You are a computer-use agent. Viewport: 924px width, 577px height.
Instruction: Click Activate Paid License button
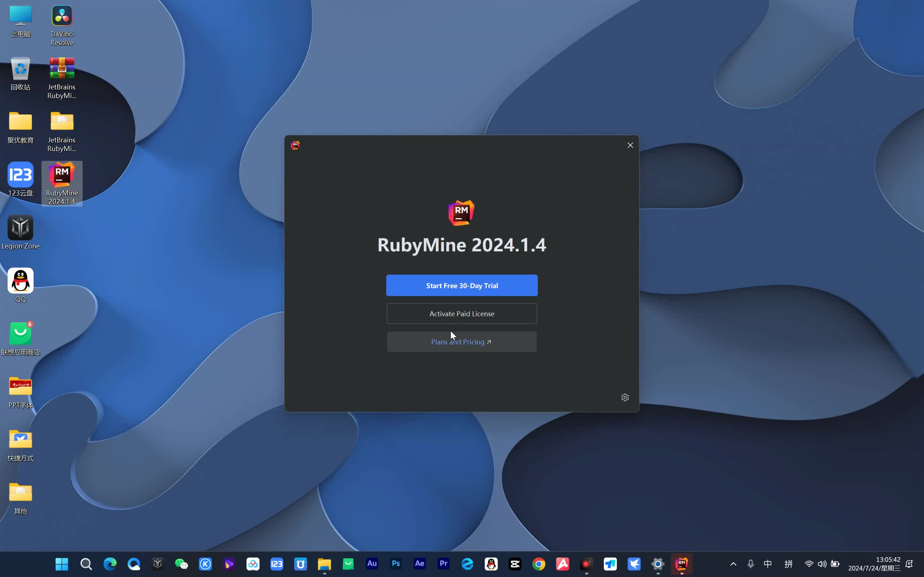click(462, 314)
